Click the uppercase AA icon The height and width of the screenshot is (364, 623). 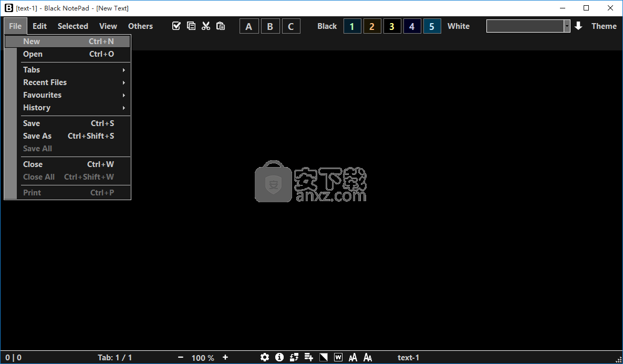[353, 357]
